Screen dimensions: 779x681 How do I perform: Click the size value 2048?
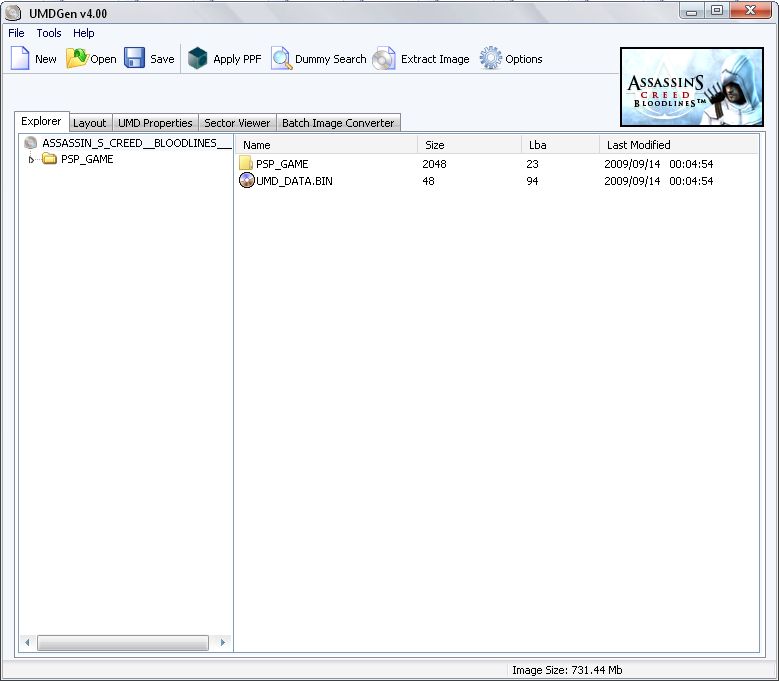(434, 164)
